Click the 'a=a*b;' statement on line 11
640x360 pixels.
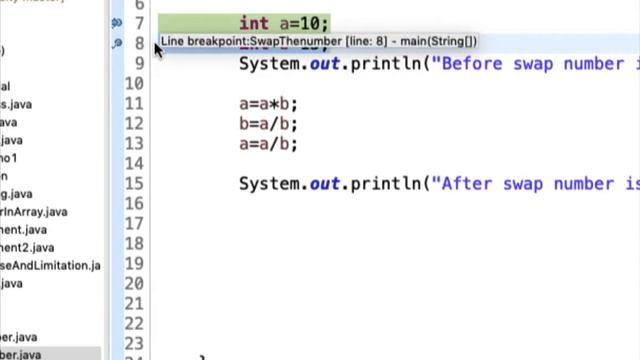coord(269,104)
